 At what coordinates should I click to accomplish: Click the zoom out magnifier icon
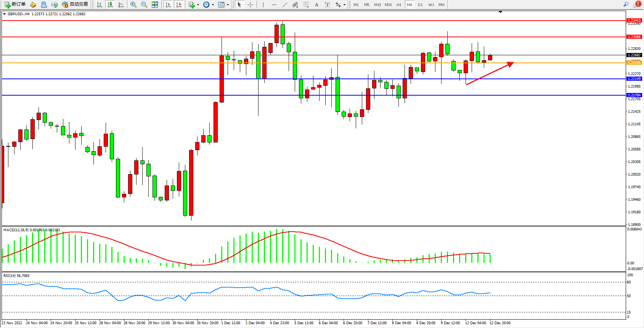pos(144,5)
